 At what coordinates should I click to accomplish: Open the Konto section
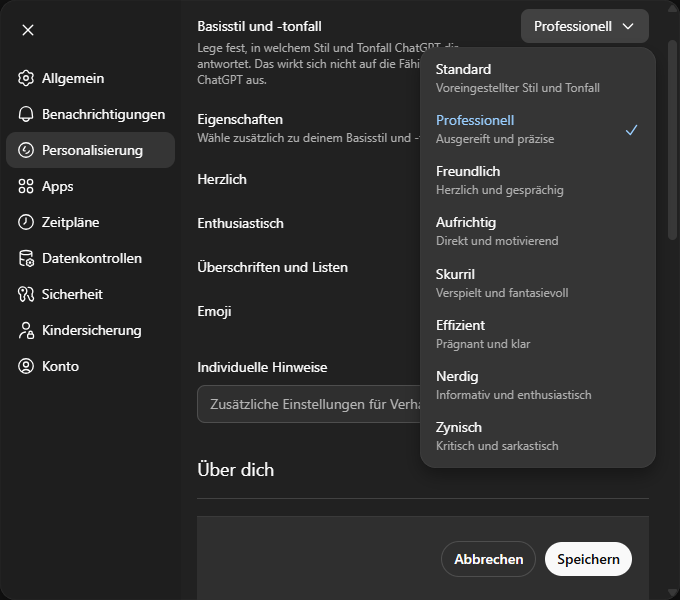[90, 366]
